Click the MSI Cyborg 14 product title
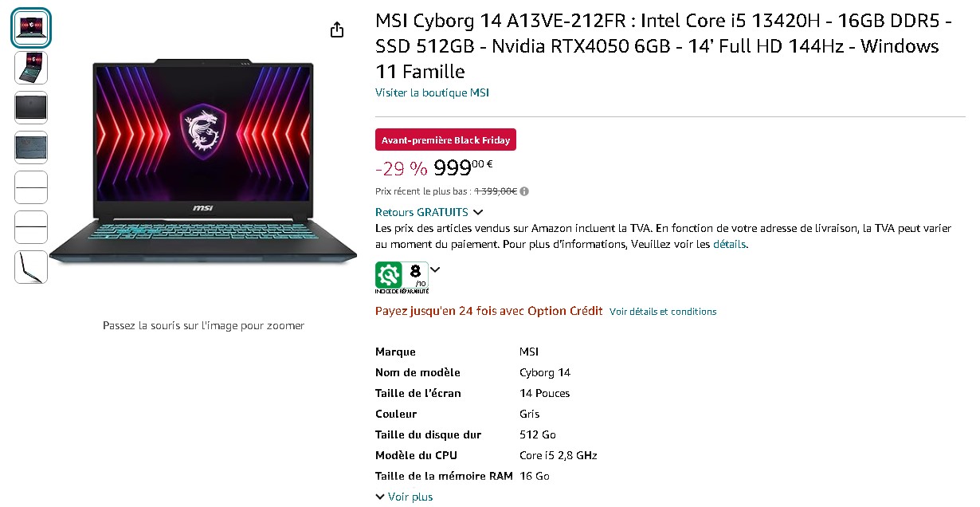Viewport: 980px width, 507px height. pyautogui.click(x=658, y=46)
